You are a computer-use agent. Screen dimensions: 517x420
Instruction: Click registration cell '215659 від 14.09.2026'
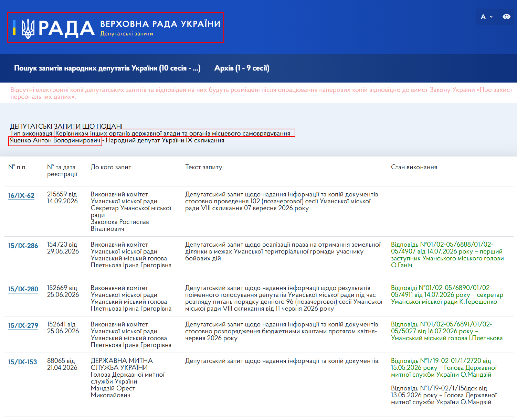62,198
